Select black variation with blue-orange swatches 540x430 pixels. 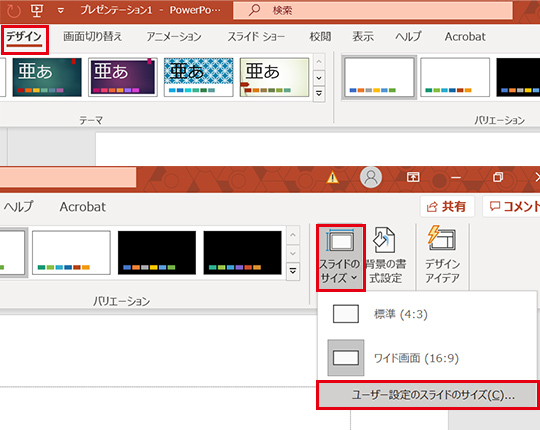point(157,253)
